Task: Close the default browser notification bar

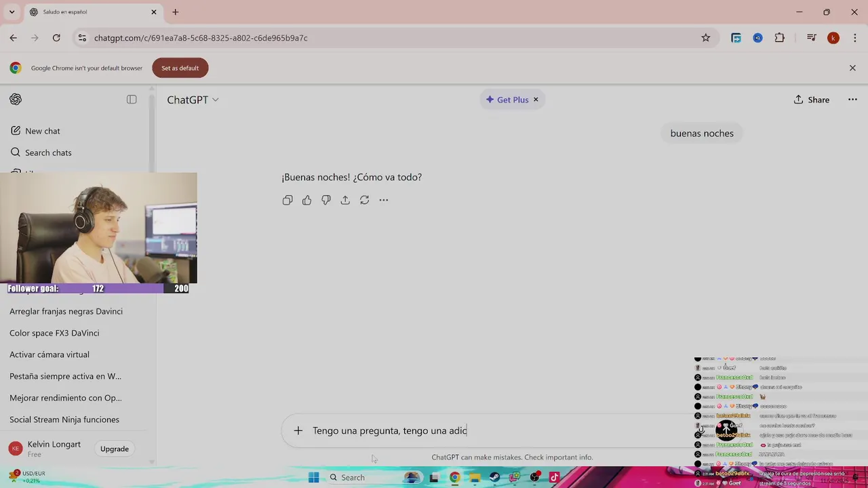Action: tap(852, 68)
